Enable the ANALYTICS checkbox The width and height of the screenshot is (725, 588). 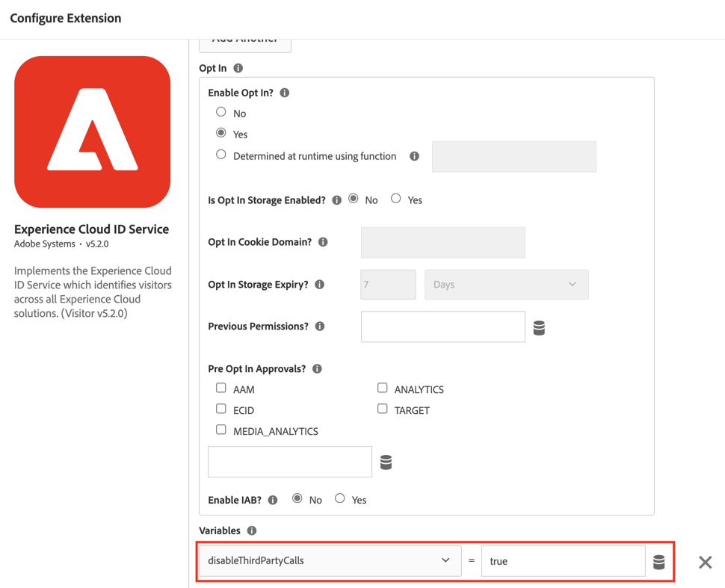click(383, 388)
